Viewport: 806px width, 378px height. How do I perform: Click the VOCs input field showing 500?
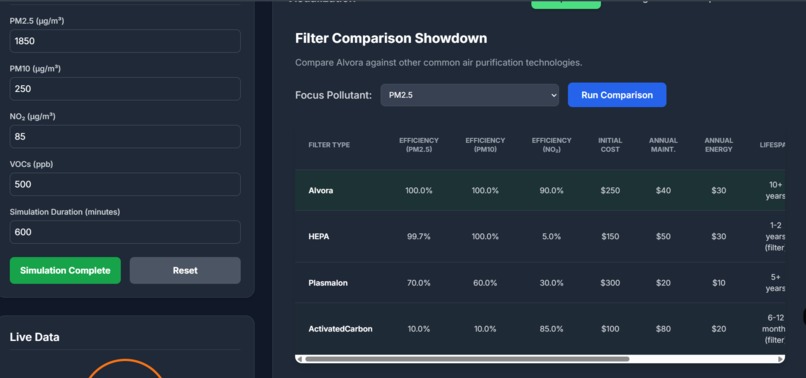(x=125, y=184)
